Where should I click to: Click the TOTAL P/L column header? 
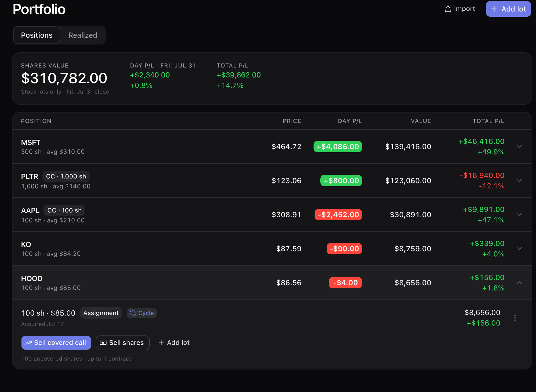tap(488, 121)
